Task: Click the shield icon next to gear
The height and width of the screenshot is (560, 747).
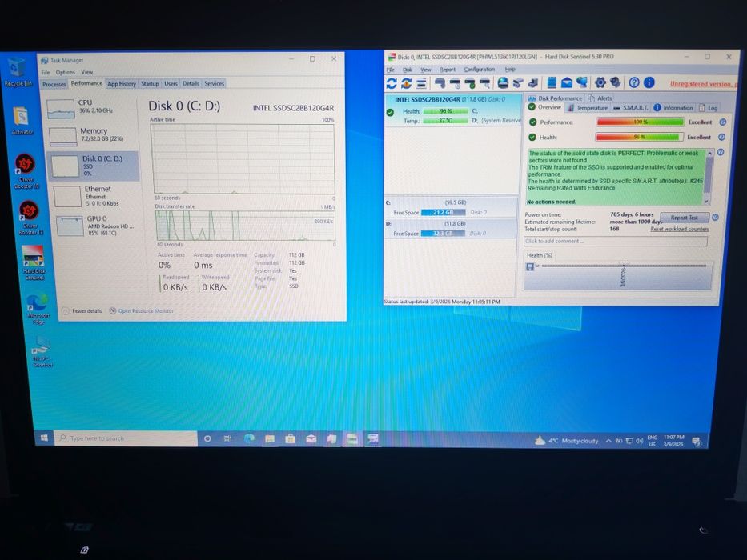Action: (616, 82)
